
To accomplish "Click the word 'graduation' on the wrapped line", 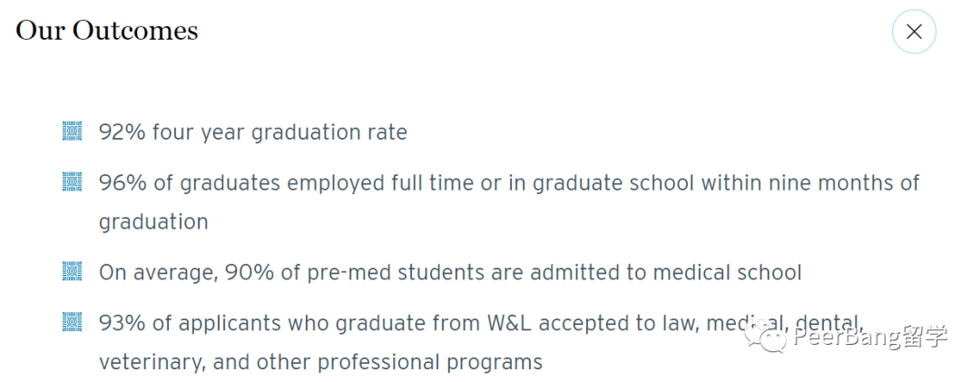I will (x=153, y=222).
